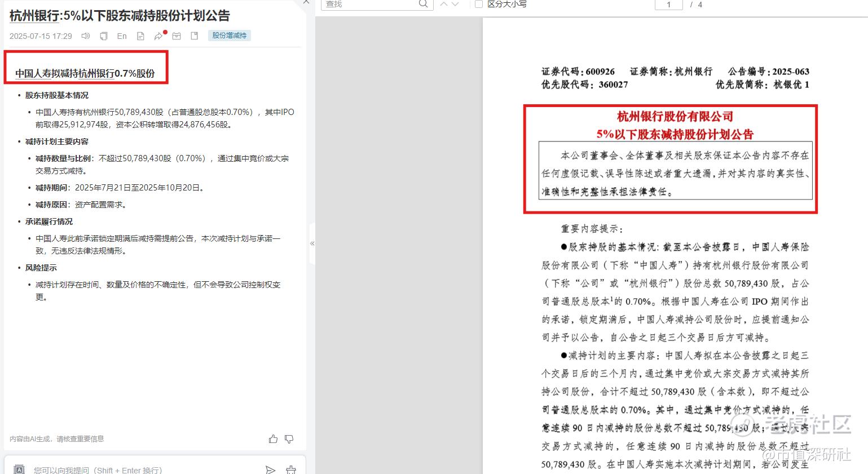Click the red PDF subtitle 5%以下股东减持股份计划公告
Viewport: 868px width, 474px height.
tap(675, 134)
